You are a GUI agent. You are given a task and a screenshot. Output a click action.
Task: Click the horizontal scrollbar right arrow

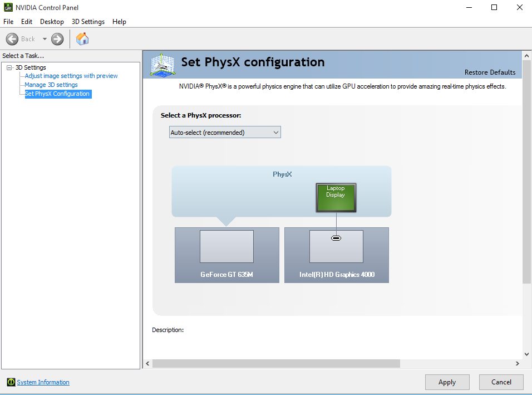pyautogui.click(x=518, y=363)
